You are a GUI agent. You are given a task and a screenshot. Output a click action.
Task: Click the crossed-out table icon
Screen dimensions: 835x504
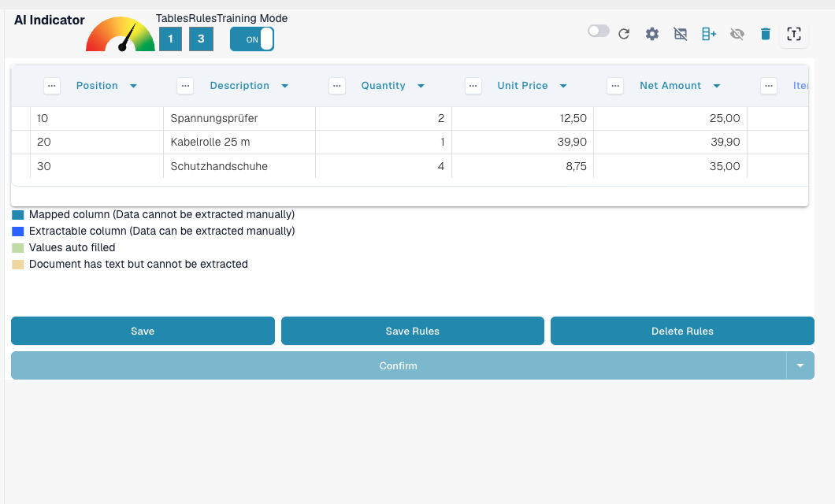coord(681,34)
